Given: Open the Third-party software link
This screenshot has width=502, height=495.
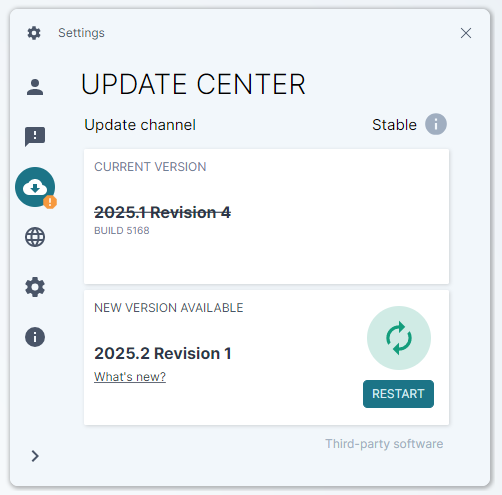Looking at the screenshot, I should click(x=384, y=444).
